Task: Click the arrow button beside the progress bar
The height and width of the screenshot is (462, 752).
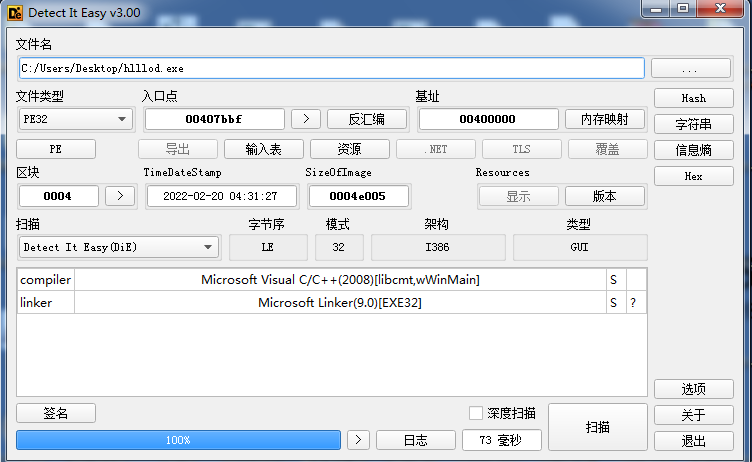Action: click(358, 439)
